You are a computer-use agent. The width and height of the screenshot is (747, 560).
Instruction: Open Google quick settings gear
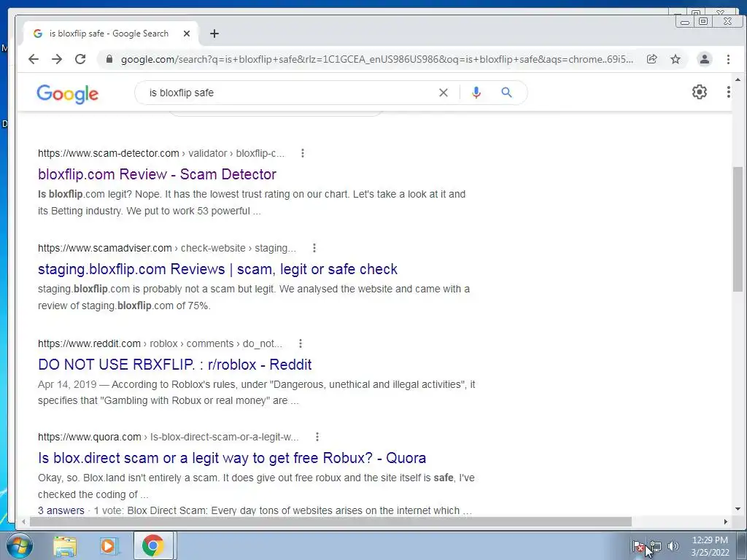pos(699,92)
